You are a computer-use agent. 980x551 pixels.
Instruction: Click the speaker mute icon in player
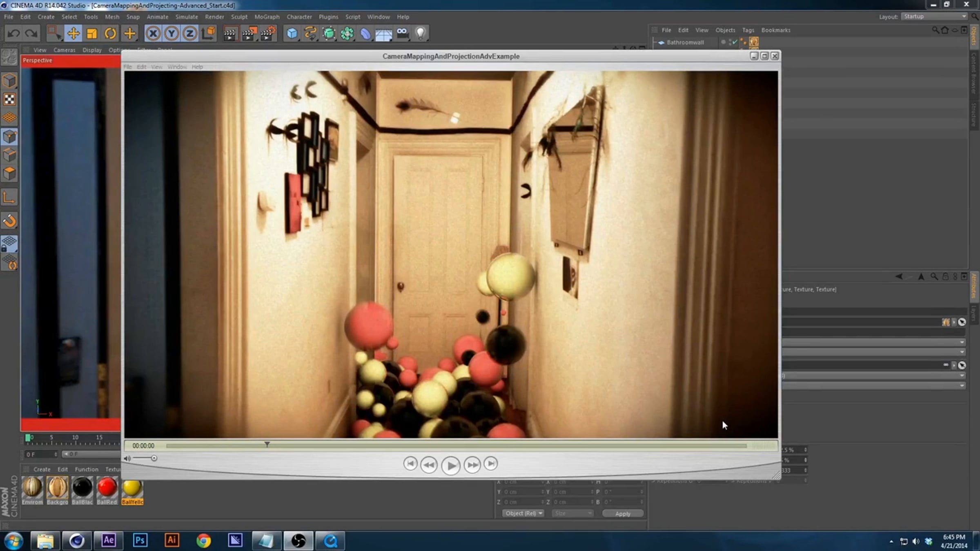coord(127,458)
